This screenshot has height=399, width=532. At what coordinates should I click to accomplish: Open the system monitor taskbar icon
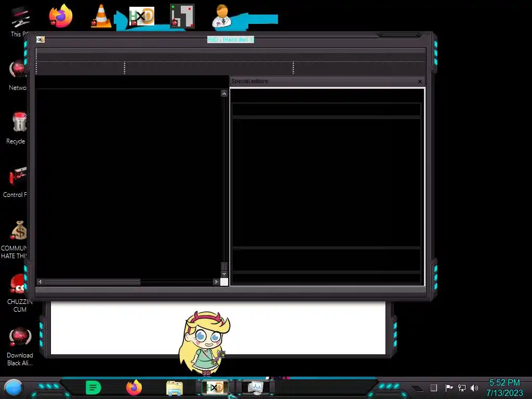pos(255,387)
